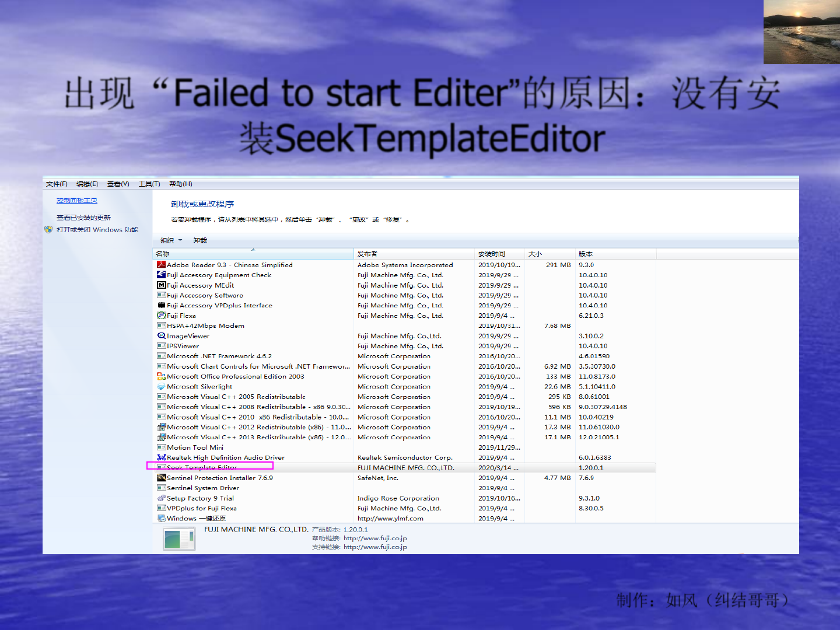Click the Fuji Accessory VPDplus Interface icon
The image size is (840, 630).
(162, 305)
